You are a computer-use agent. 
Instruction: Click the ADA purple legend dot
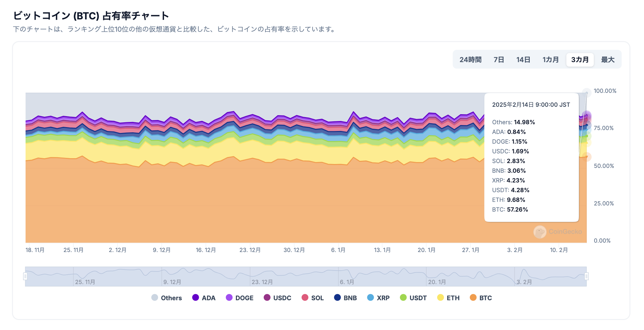(196, 298)
